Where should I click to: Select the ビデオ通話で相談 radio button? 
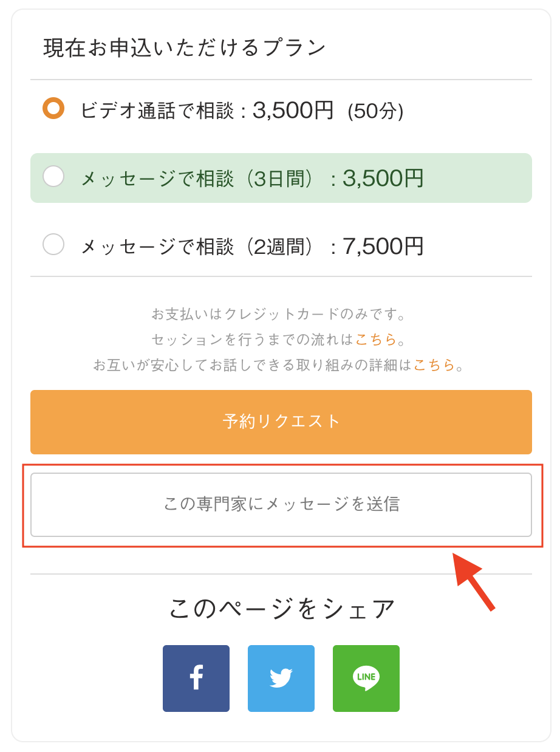coord(53,109)
